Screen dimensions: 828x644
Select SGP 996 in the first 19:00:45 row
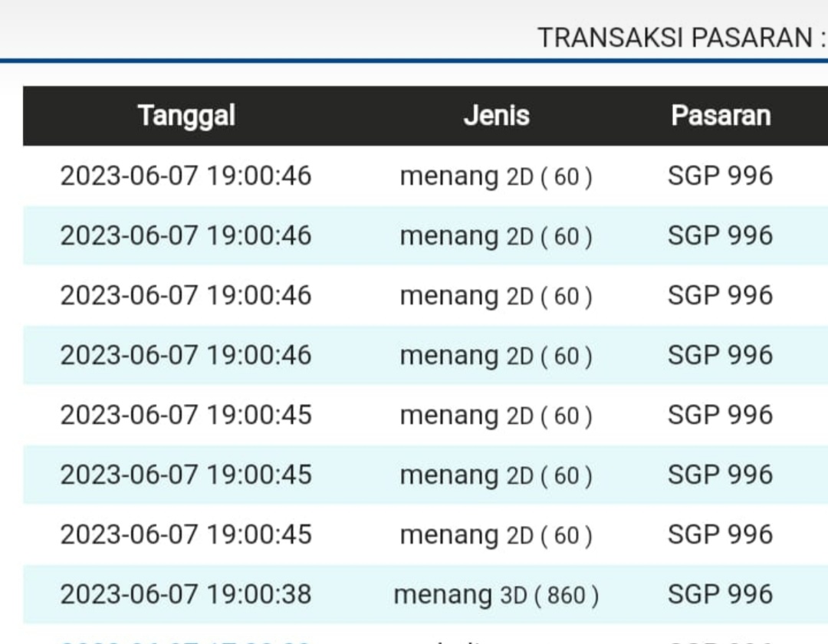[720, 415]
